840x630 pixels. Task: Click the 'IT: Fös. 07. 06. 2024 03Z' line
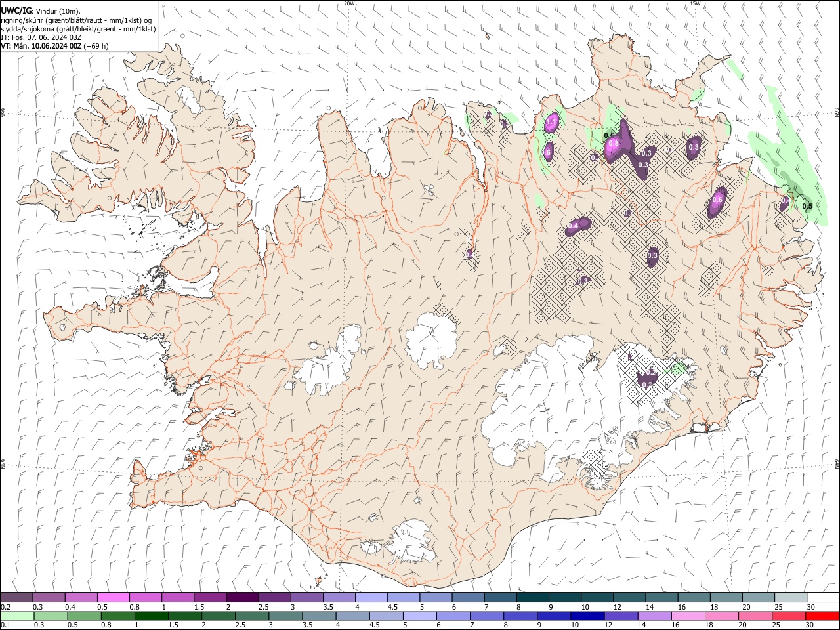coord(41,37)
